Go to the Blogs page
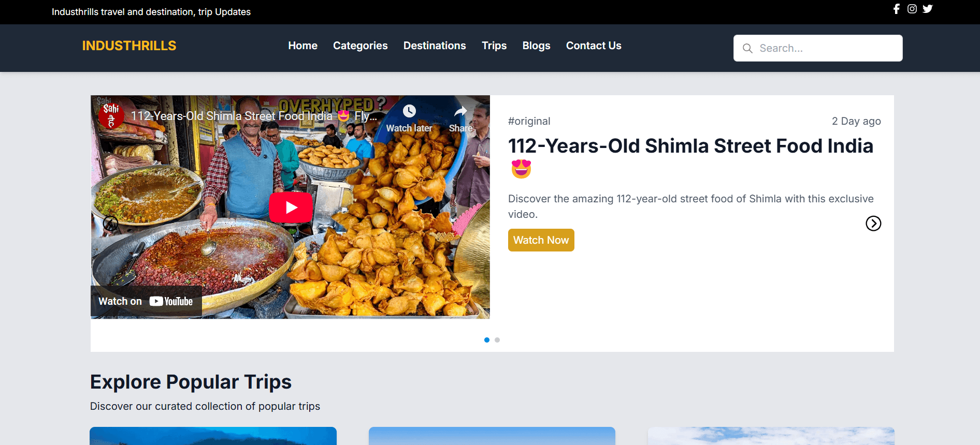This screenshot has width=980, height=445. click(x=536, y=46)
